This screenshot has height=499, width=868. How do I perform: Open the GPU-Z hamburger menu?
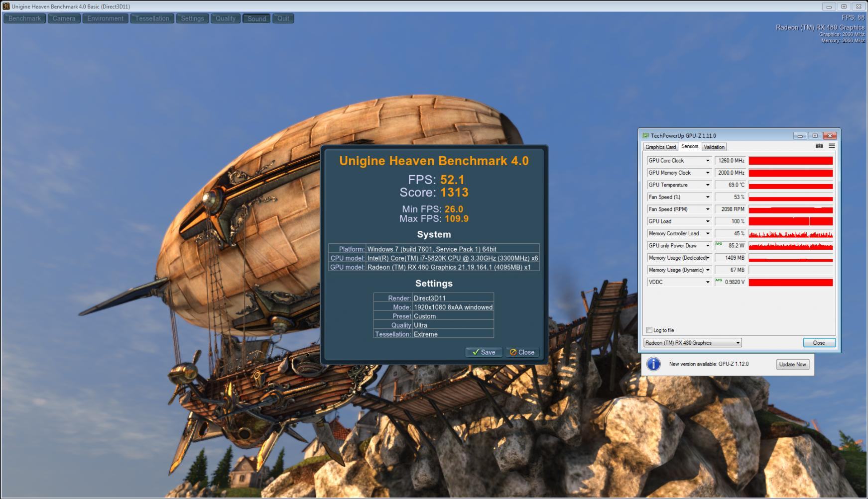[832, 146]
